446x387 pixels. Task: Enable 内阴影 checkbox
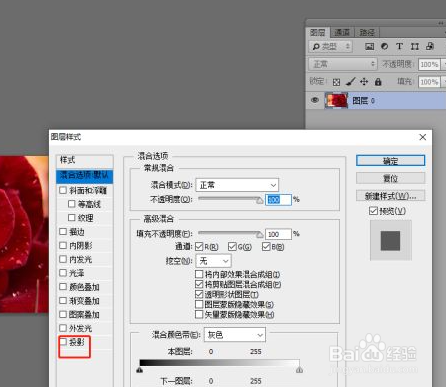click(63, 245)
